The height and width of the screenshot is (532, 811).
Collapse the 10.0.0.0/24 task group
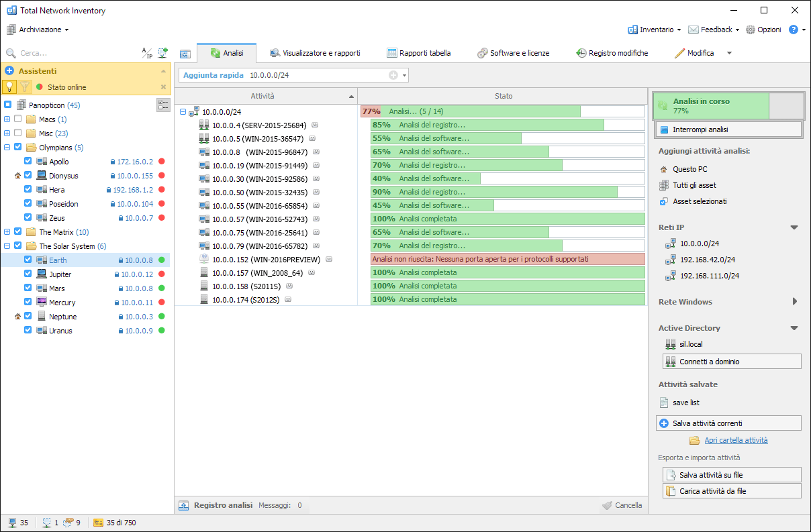[183, 112]
